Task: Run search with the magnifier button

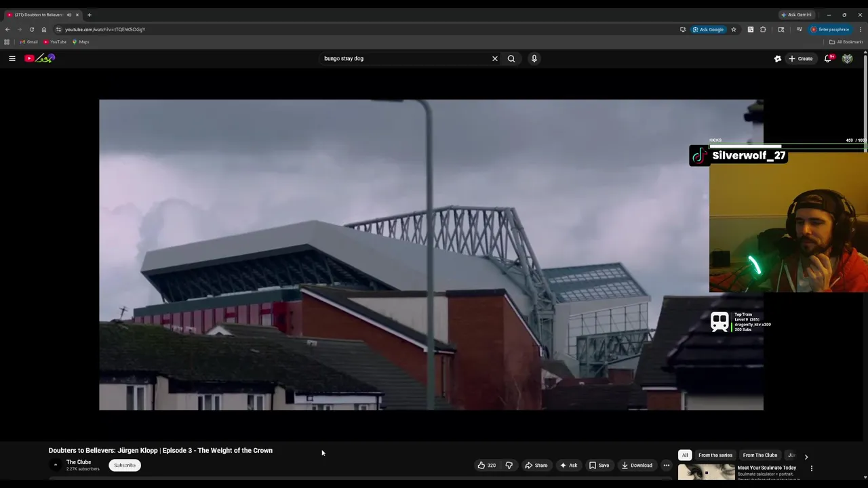Action: tap(511, 58)
